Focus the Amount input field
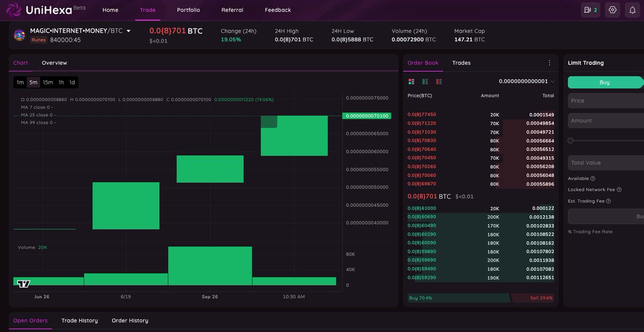 pos(606,121)
